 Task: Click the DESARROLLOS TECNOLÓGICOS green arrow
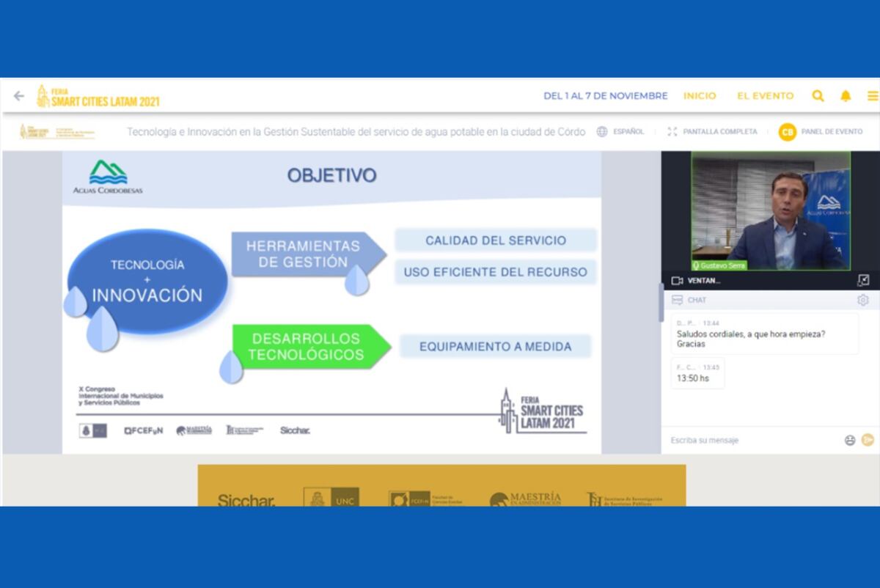312,347
